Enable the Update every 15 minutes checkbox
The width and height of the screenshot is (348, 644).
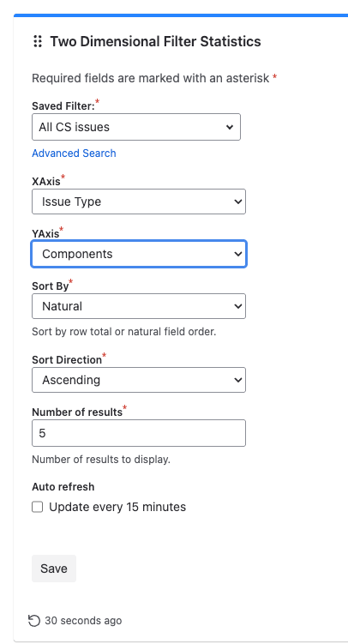[x=38, y=508]
